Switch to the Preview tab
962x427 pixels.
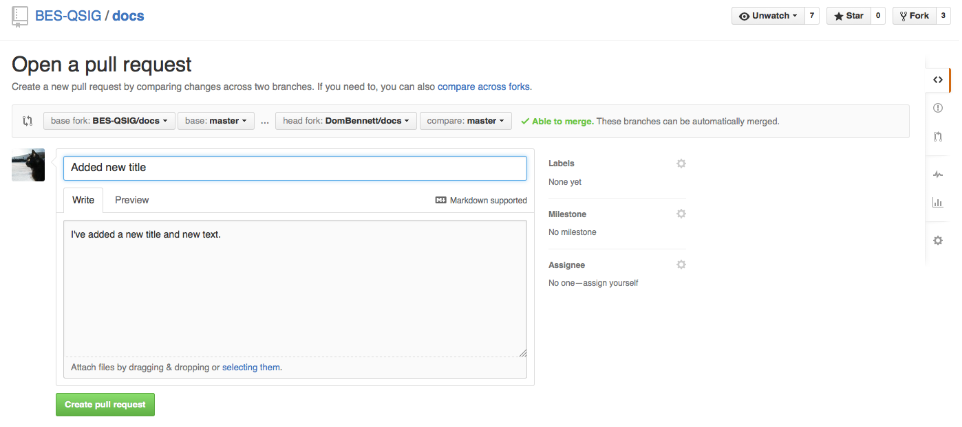(x=132, y=200)
